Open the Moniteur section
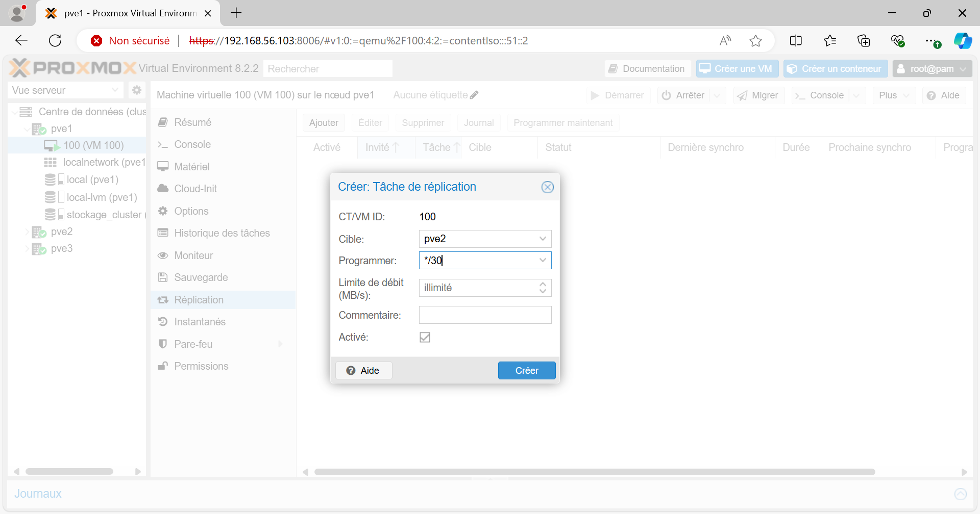980x514 pixels. (223, 255)
